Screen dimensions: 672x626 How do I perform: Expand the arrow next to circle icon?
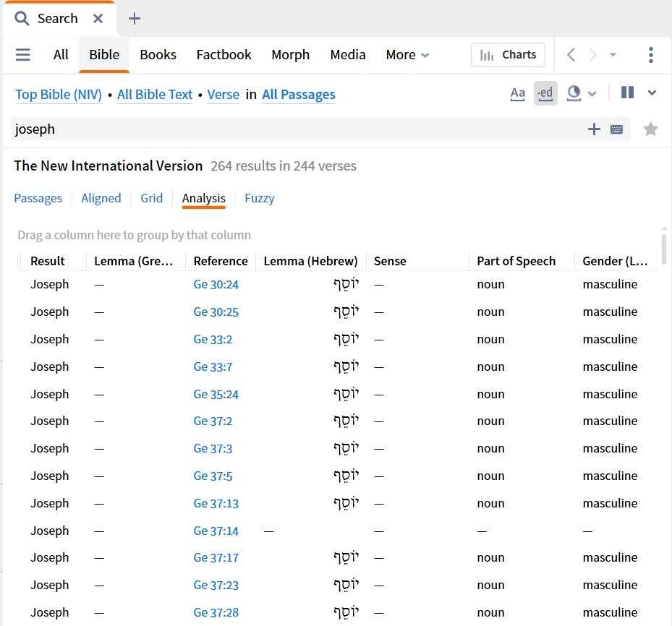(592, 94)
